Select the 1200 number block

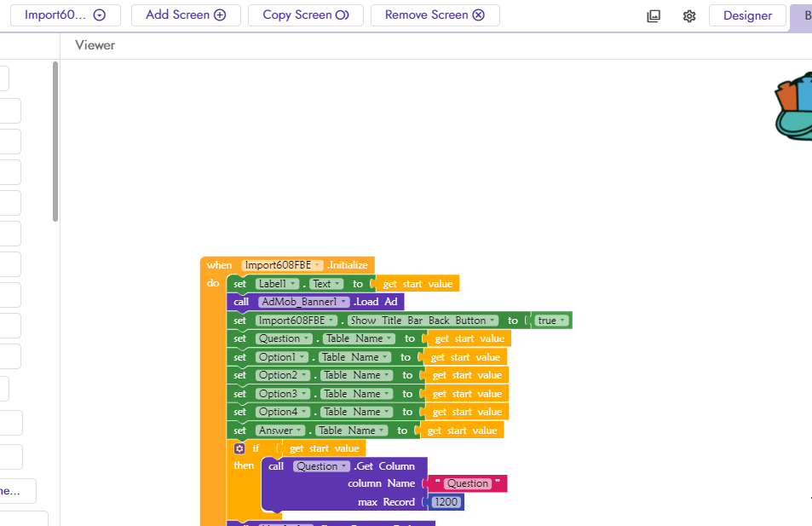pos(446,502)
